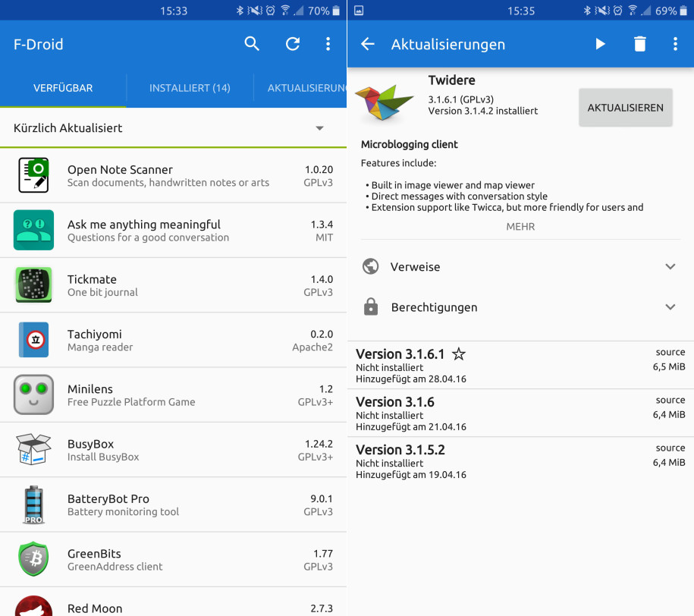
Task: Tap the Tachiyomi app icon
Action: pyautogui.click(x=33, y=340)
